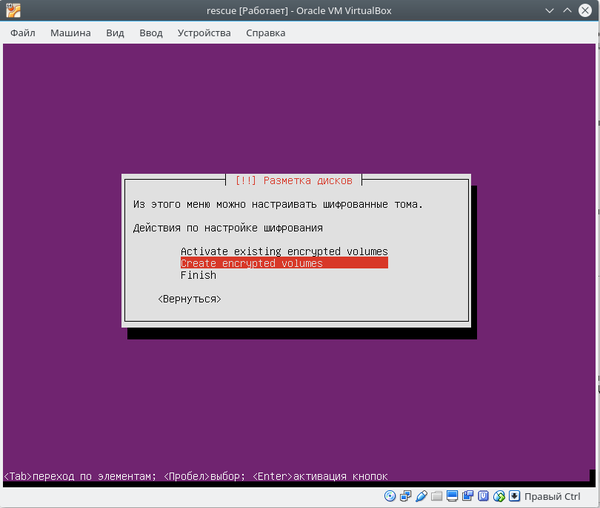Open the Машина menu
This screenshot has width=600, height=508.
click(70, 33)
